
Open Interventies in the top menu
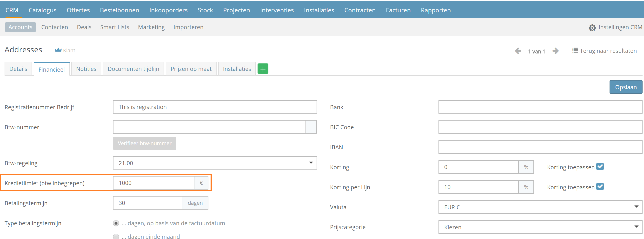(277, 10)
